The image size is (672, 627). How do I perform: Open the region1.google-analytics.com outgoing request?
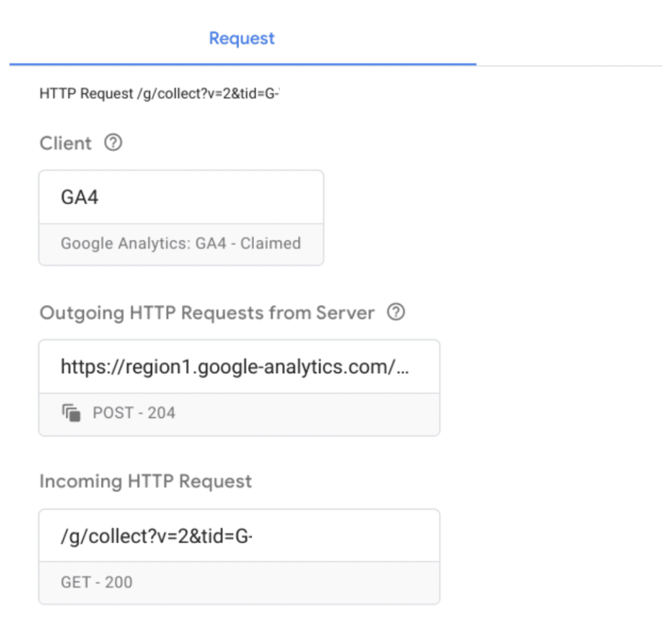point(239,365)
